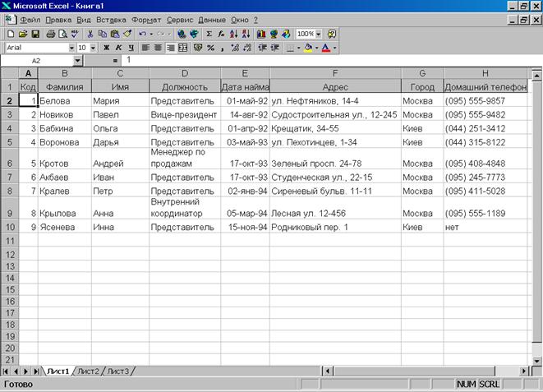
Task: Open the Формат menu
Action: [x=146, y=18]
